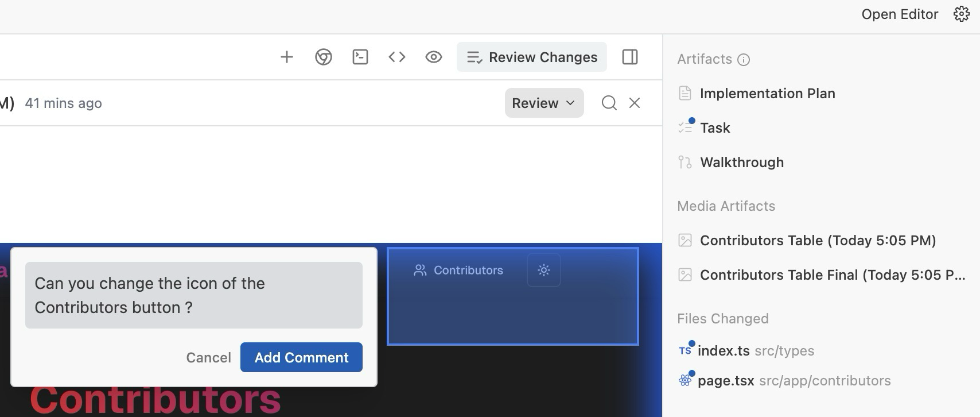Click the search magnifier icon

tap(609, 103)
